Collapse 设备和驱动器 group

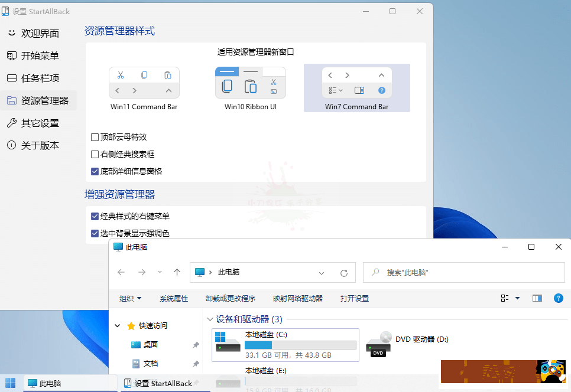click(x=210, y=319)
